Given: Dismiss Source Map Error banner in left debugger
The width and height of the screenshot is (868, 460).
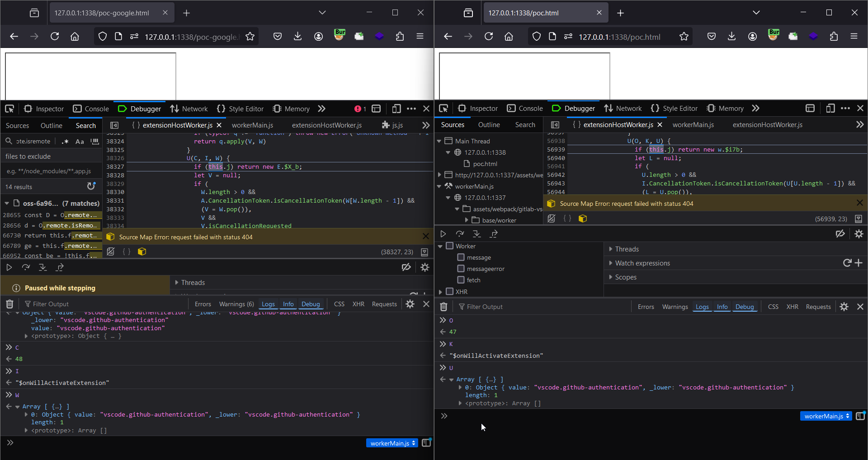Looking at the screenshot, I should [425, 236].
